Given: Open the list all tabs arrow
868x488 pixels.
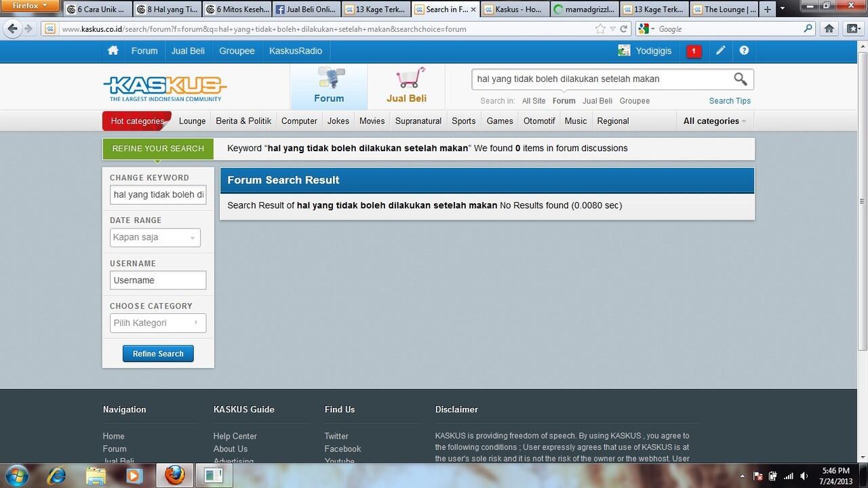Looking at the screenshot, I should (x=783, y=9).
